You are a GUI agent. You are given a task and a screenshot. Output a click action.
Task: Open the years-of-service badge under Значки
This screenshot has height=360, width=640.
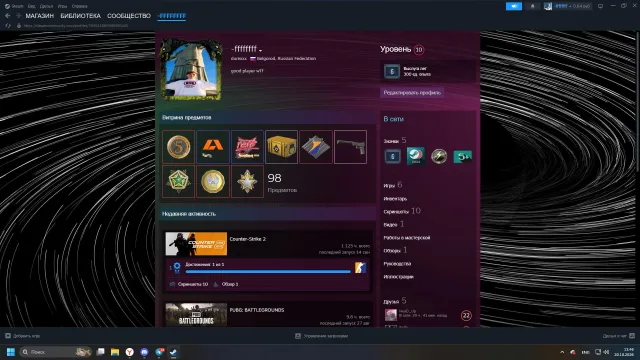click(392, 156)
